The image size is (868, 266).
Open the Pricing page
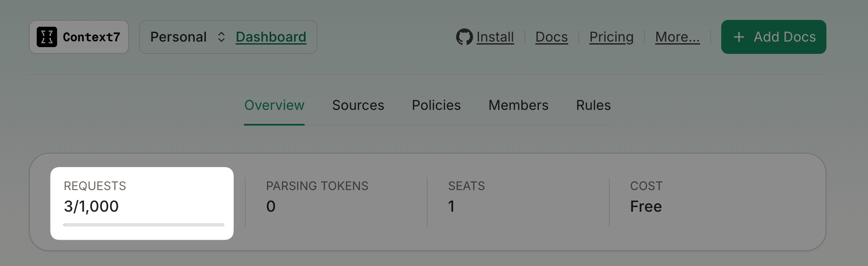(x=611, y=37)
